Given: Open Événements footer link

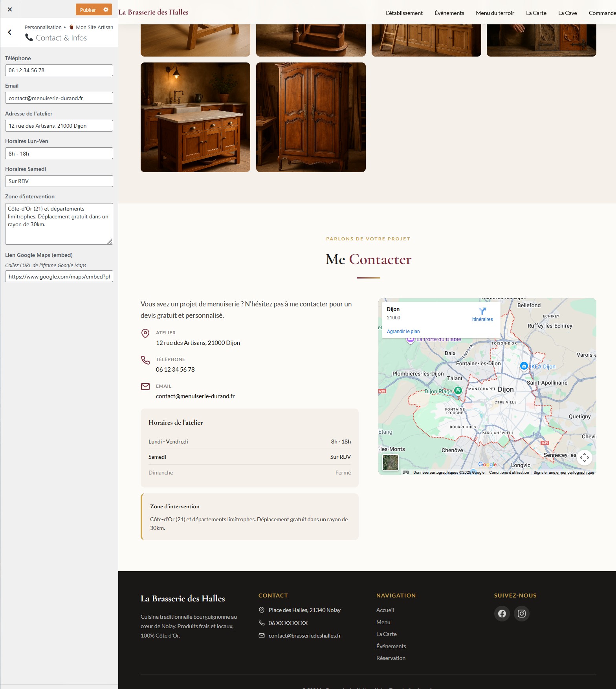Looking at the screenshot, I should point(391,646).
